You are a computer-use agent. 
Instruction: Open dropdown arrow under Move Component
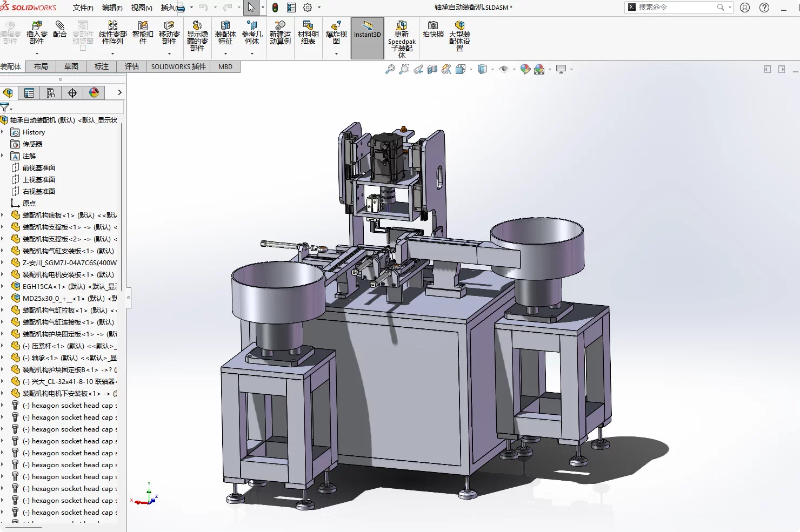[x=169, y=53]
